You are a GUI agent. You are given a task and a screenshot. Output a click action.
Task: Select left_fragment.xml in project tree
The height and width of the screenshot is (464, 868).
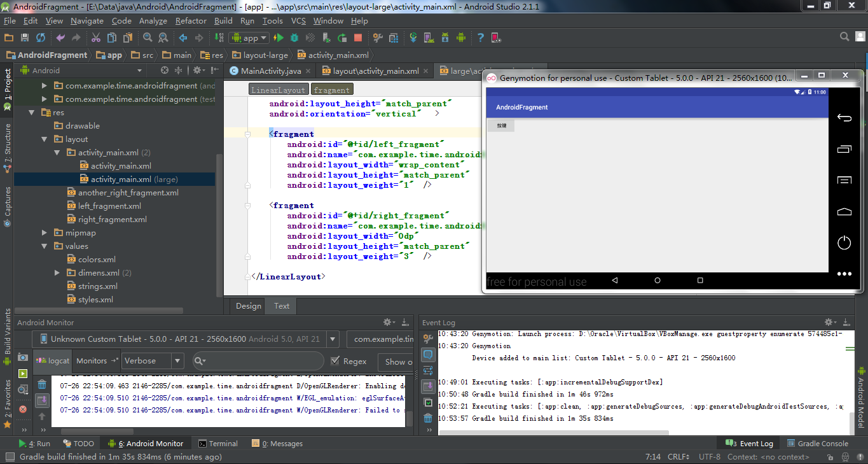tap(109, 206)
